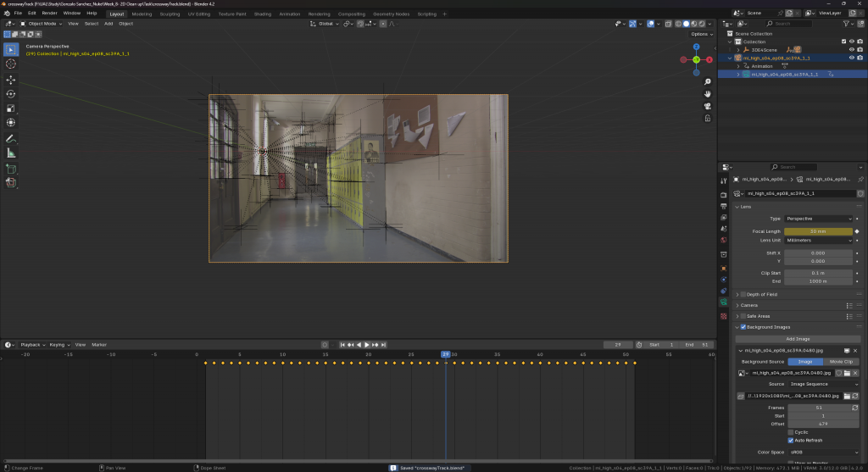This screenshot has height=472, width=868.
Task: Click Add Image button
Action: [x=798, y=339]
